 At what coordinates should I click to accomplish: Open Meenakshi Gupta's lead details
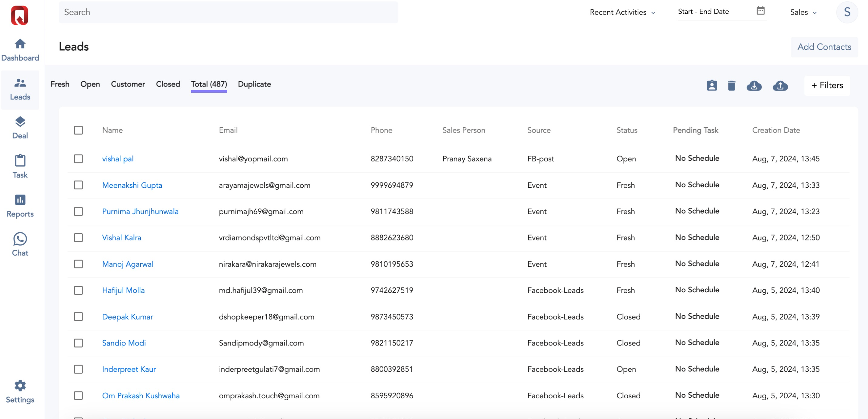coord(132,185)
